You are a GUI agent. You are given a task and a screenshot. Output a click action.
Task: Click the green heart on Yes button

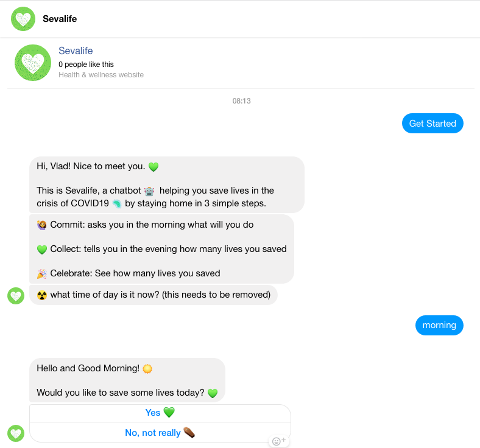pos(169,413)
